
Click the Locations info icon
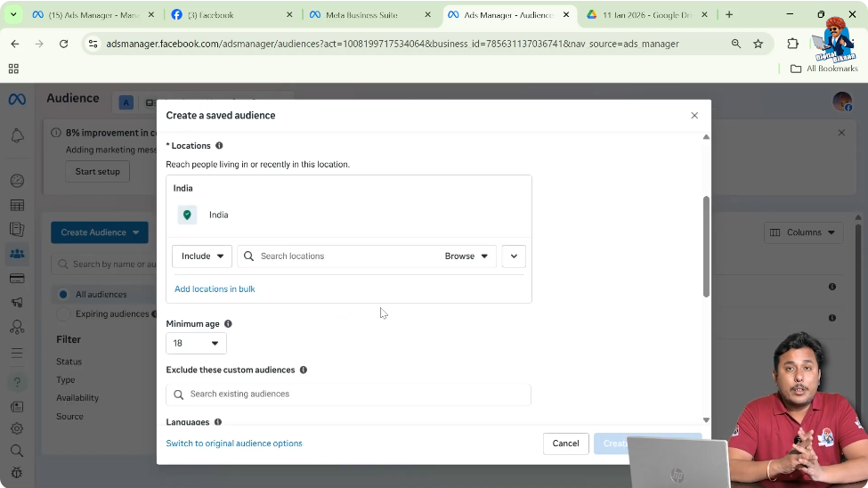point(219,146)
